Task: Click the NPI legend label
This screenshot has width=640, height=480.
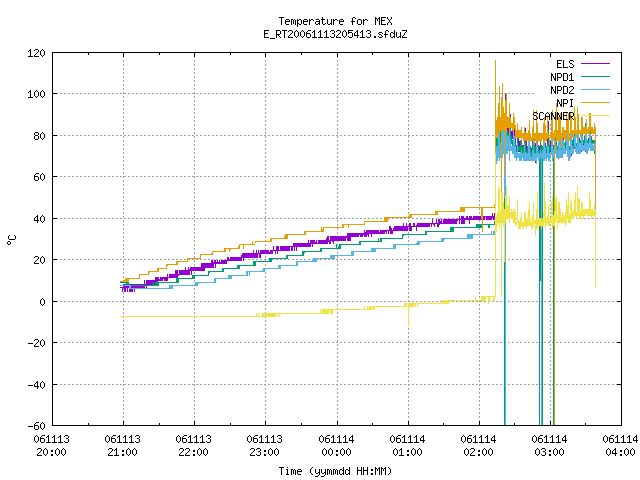Action: (565, 103)
